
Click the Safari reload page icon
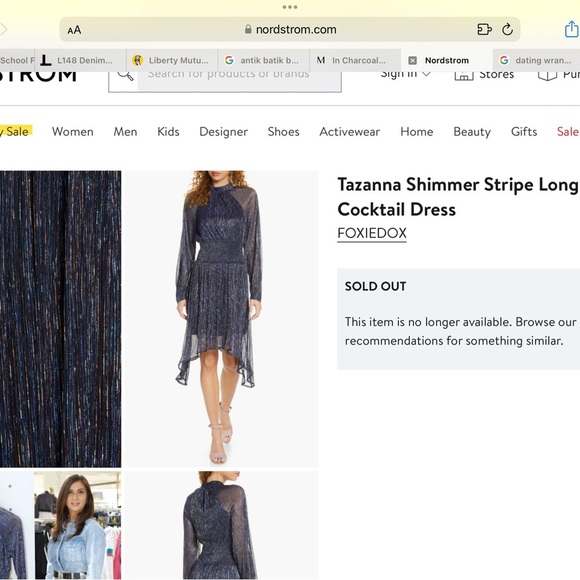click(507, 29)
